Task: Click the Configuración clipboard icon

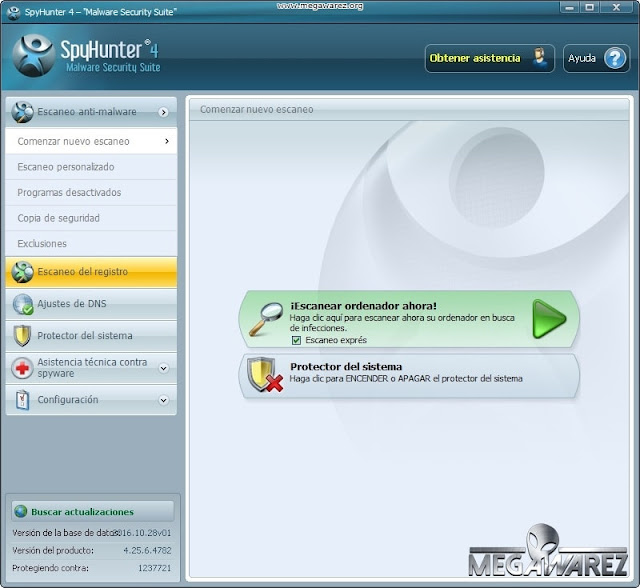Action: pyautogui.click(x=22, y=400)
